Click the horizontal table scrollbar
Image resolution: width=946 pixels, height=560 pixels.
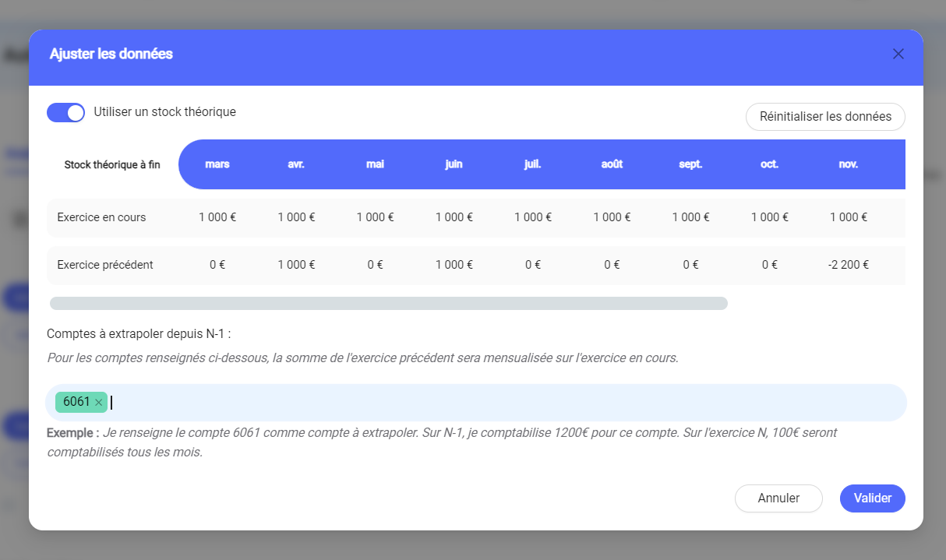click(x=388, y=303)
